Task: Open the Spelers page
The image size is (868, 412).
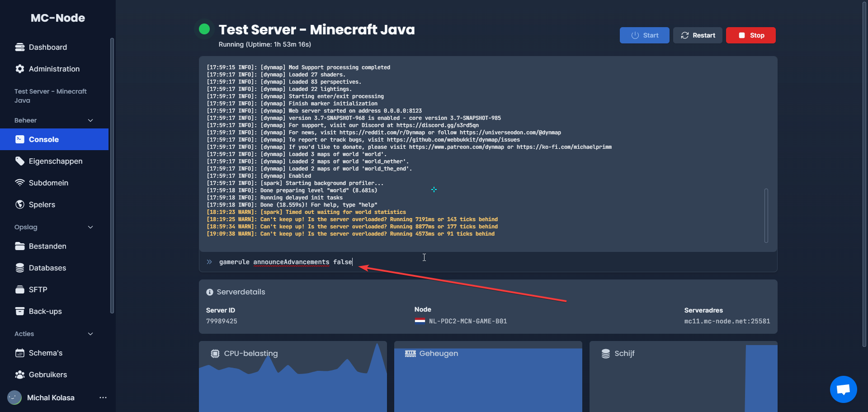Action: point(54,204)
